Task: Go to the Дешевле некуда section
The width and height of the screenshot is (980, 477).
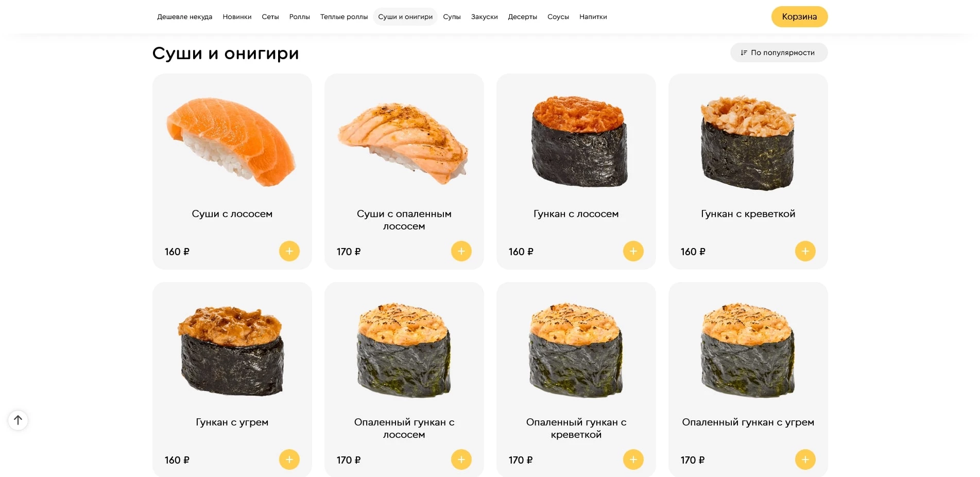Action: pos(184,16)
